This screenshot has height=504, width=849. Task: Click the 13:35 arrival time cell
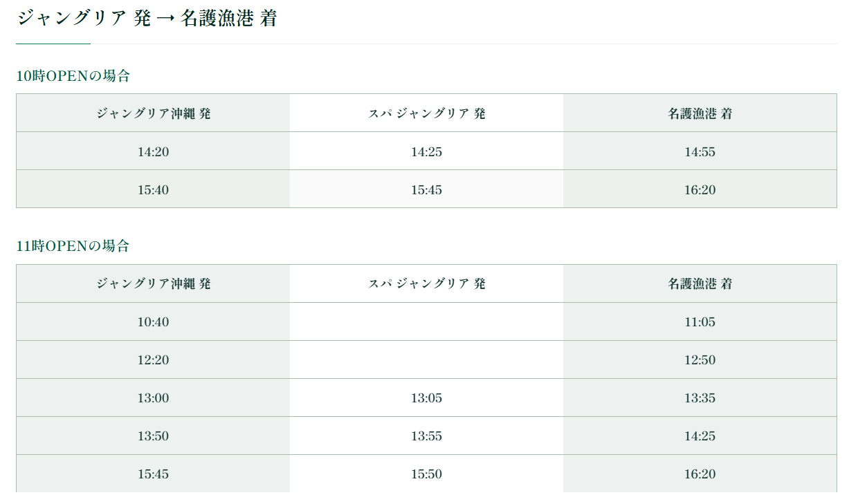pos(700,398)
